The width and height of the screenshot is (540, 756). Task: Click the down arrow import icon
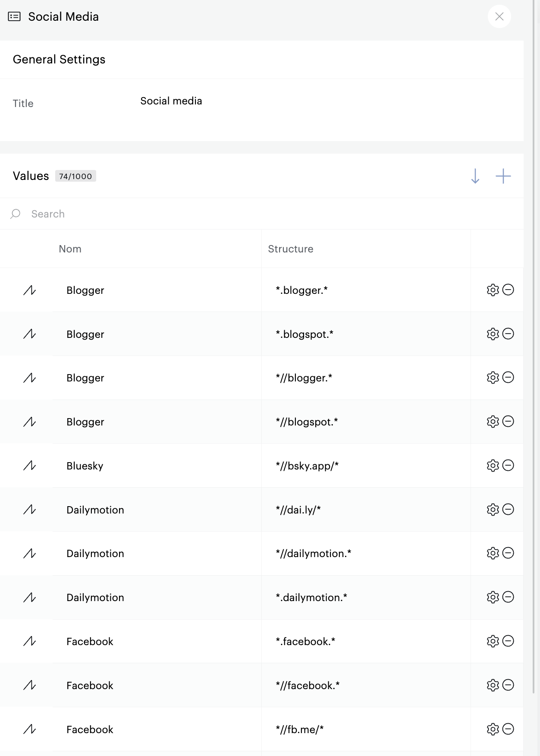[x=475, y=176]
